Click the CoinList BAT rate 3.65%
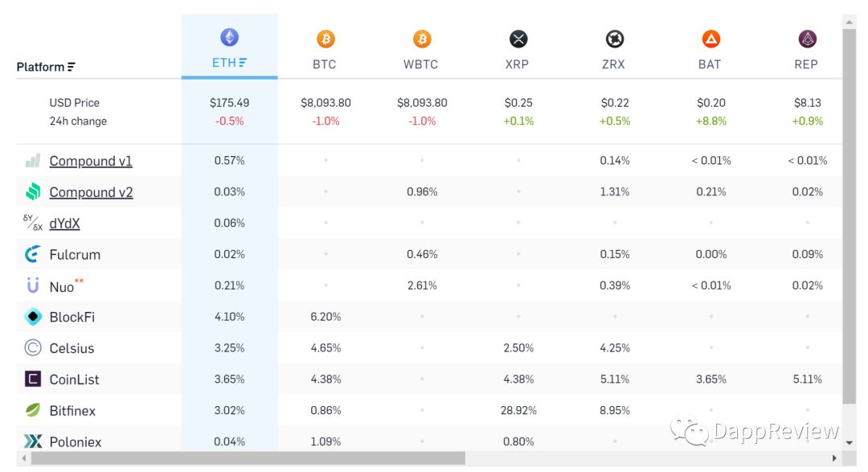The image size is (868, 472). tap(710, 379)
